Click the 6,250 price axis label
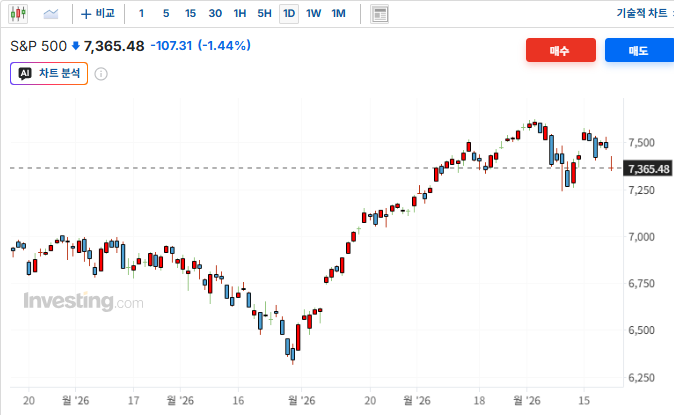Screen dimensions: 674x415 click(641, 378)
